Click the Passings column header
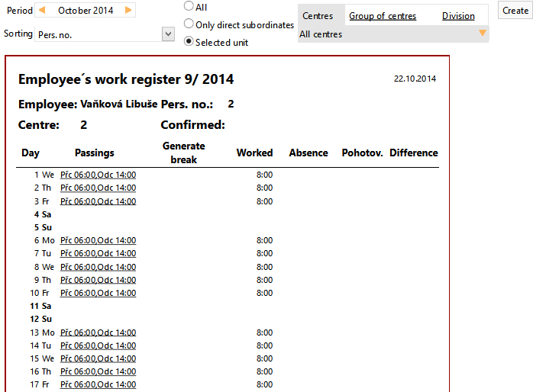 (x=95, y=153)
